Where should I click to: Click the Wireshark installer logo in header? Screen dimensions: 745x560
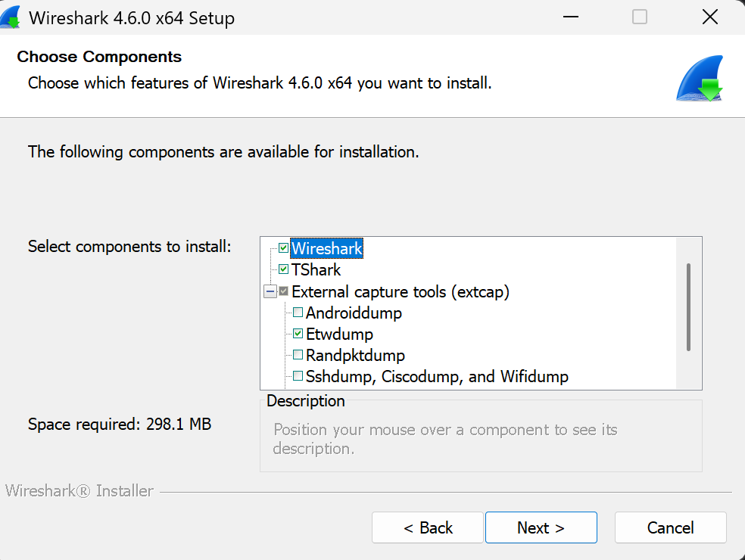coord(700,79)
